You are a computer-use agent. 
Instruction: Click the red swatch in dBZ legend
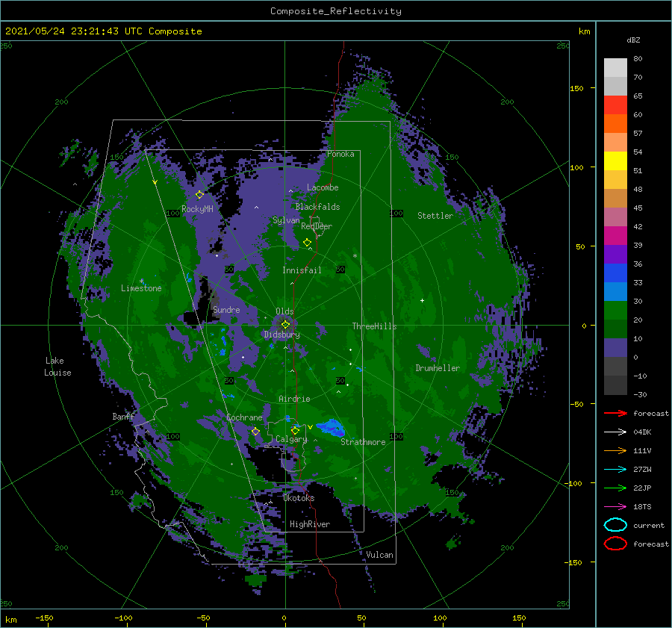[x=615, y=105]
